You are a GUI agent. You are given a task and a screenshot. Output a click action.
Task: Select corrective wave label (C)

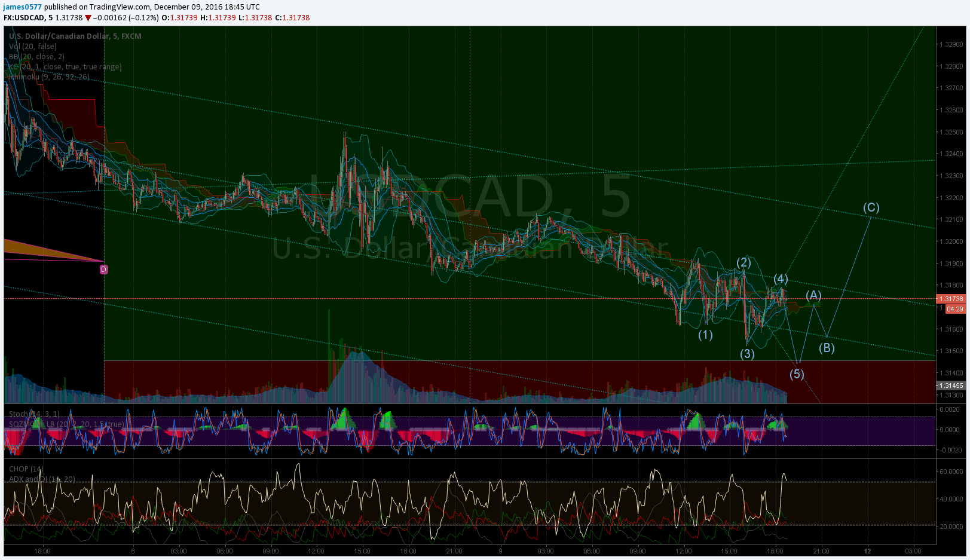pyautogui.click(x=871, y=207)
